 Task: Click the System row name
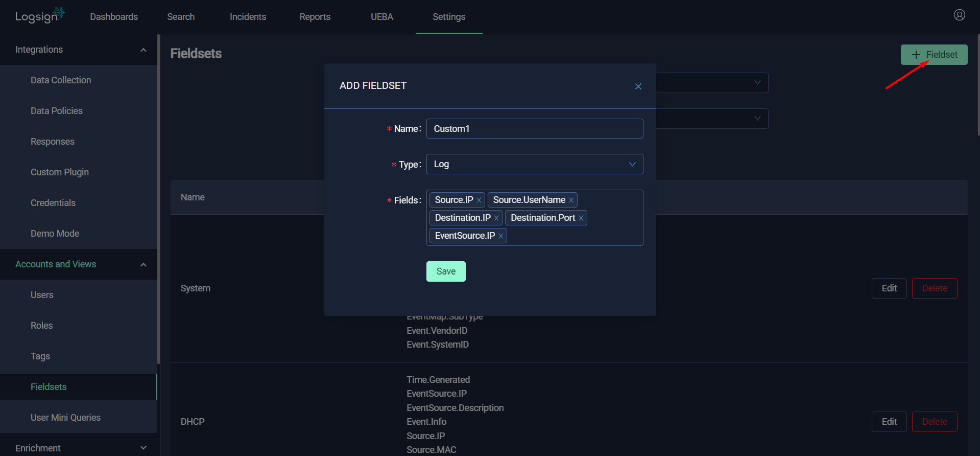[x=196, y=288]
